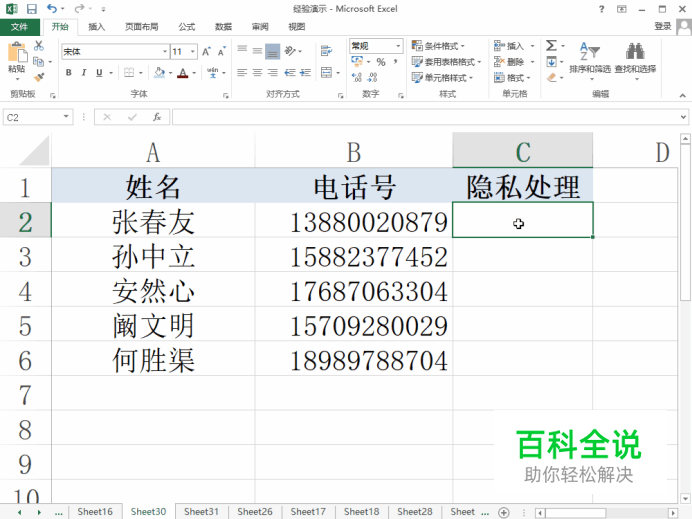Align text to bottom of cell
The height and width of the screenshot is (519, 692).
pyautogui.click(x=273, y=51)
